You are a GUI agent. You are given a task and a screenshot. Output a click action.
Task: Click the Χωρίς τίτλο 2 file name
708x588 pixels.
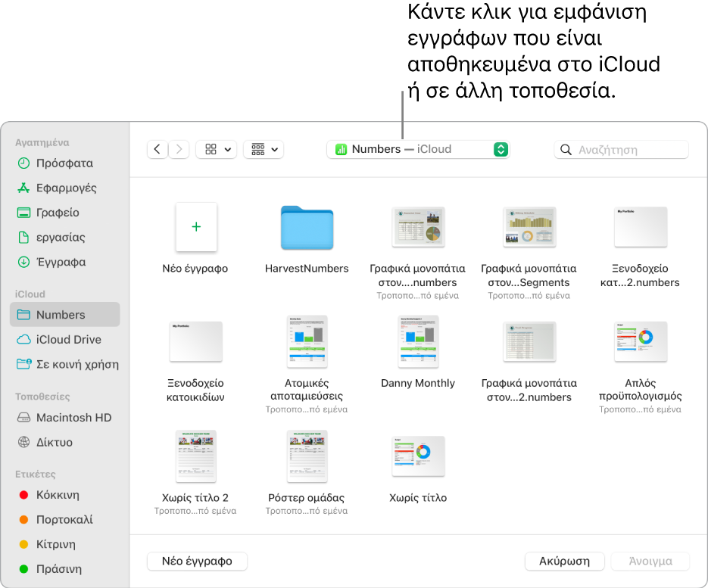coord(195,498)
